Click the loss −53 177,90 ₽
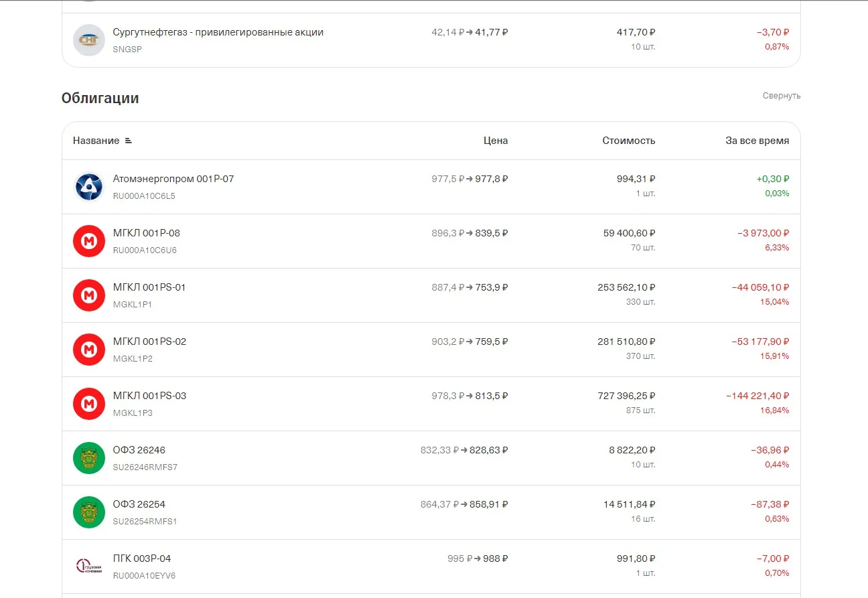Screen dimensions: 868x598 761,342
